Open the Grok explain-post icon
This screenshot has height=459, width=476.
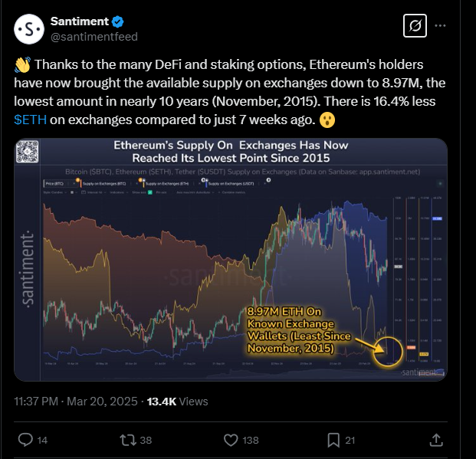coord(415,27)
